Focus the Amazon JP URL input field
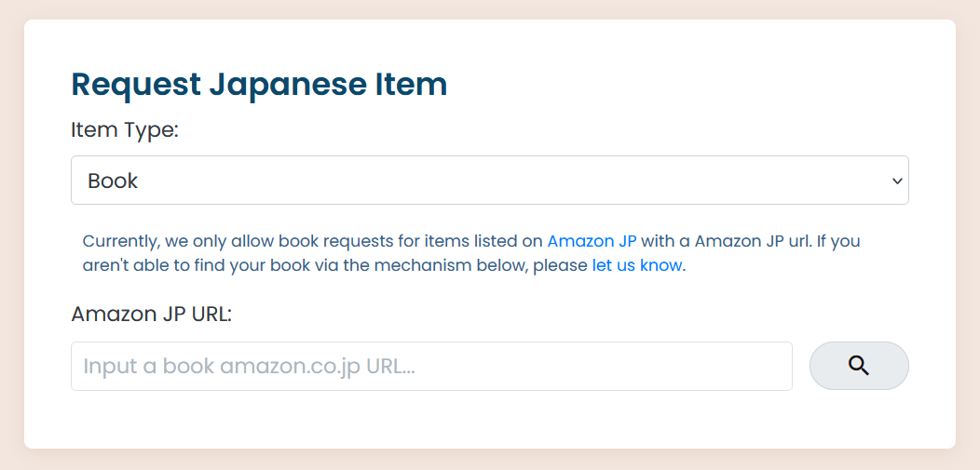The image size is (980, 470). point(431,366)
